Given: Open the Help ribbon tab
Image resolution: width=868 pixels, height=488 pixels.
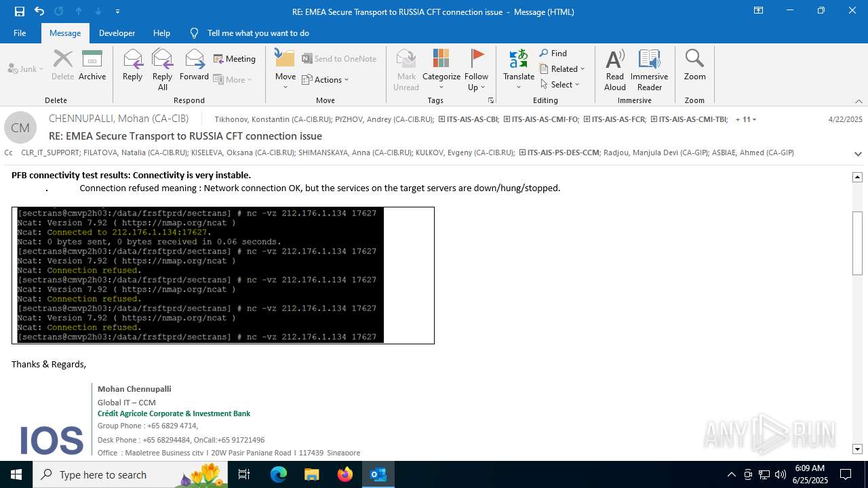Looking at the screenshot, I should point(161,33).
